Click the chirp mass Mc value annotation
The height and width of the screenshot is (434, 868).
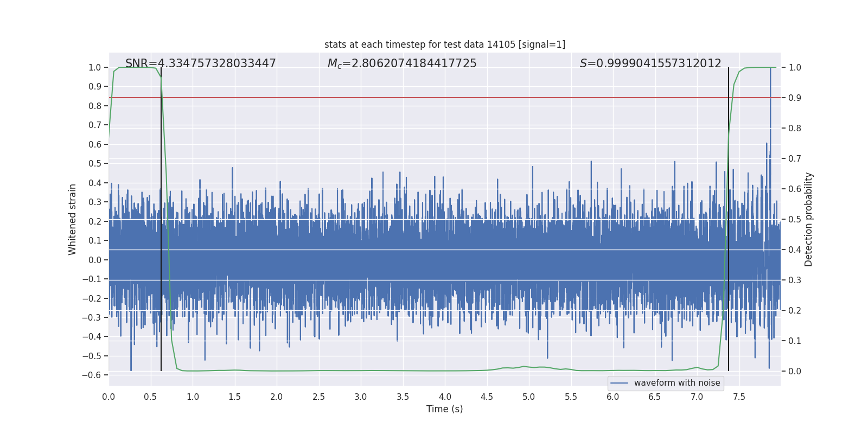pyautogui.click(x=401, y=63)
